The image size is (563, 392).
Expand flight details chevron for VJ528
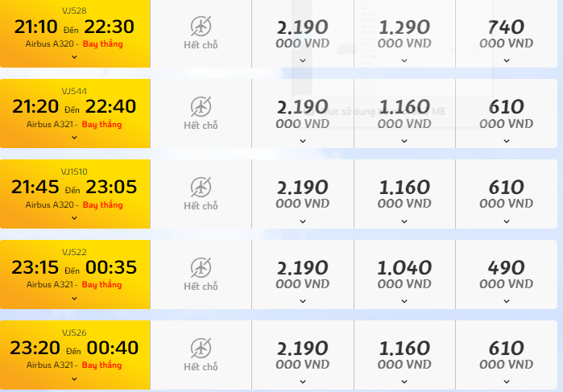(74, 56)
